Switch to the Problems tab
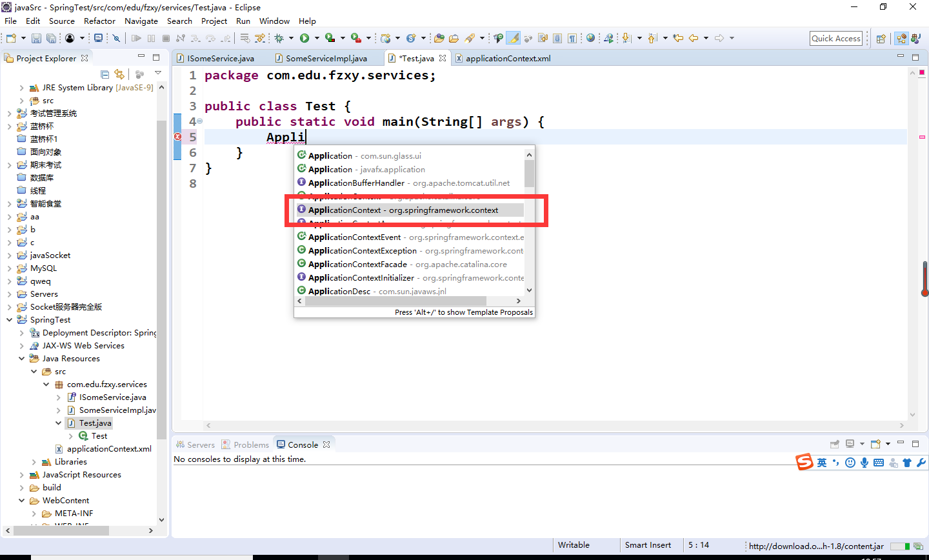Image resolution: width=929 pixels, height=560 pixels. pyautogui.click(x=245, y=445)
